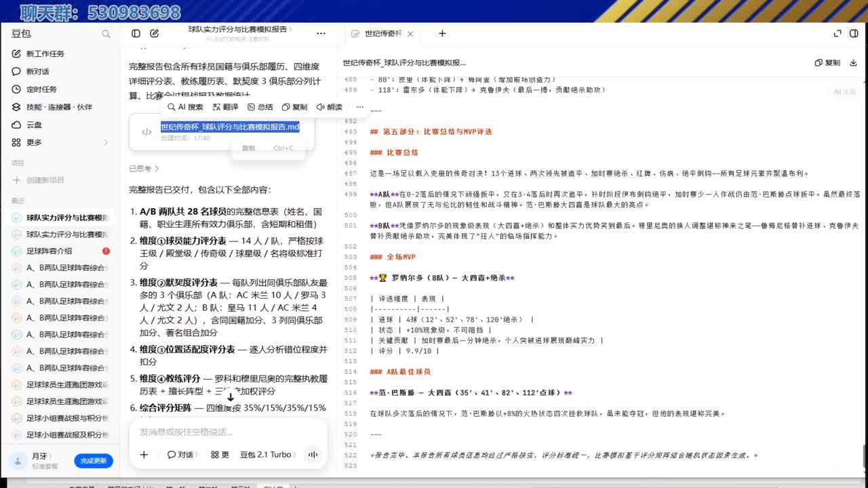Image resolution: width=868 pixels, height=488 pixels.
Task: Click the '### A队最佳球员' heading line
Action: click(400, 371)
